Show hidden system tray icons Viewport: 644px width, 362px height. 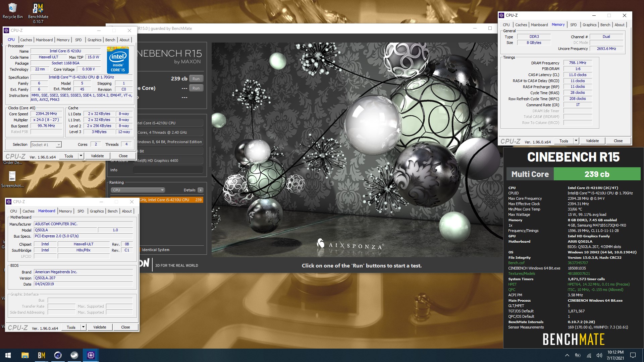pos(567,355)
